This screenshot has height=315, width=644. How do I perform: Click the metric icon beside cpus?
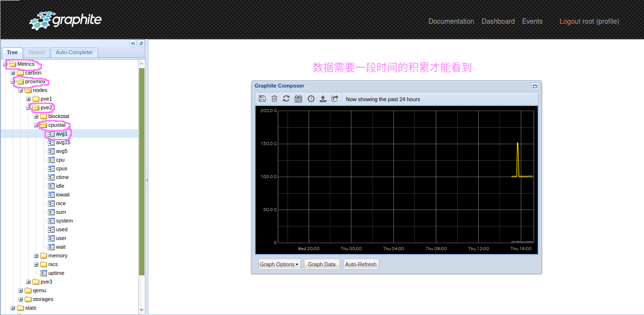coord(51,168)
